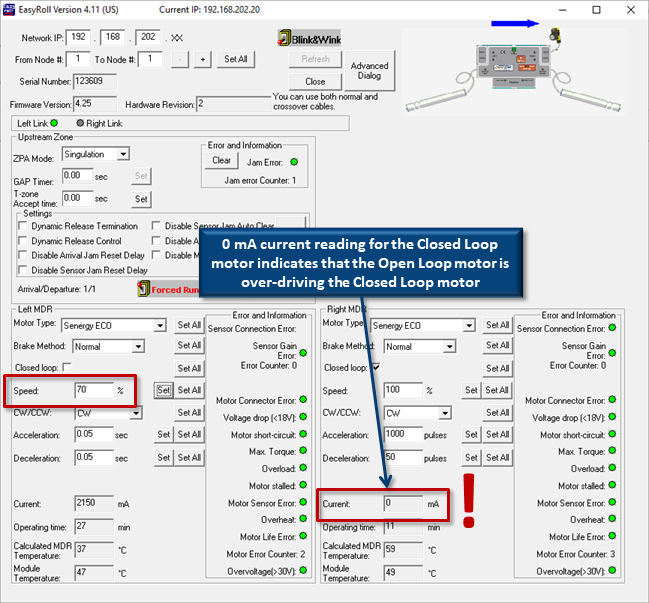Enable Dynamic Release Control checkbox
Screen dimensions: 649x603
(x=23, y=240)
